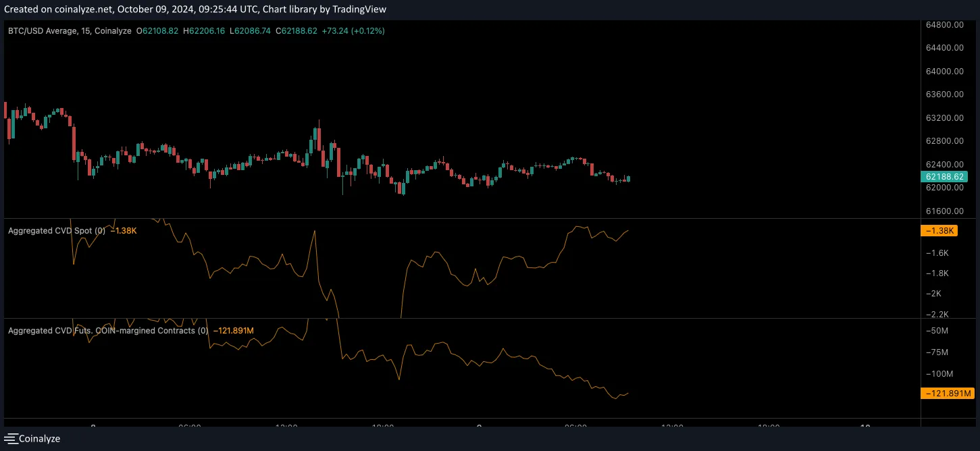Click the −2.2K label on spot axis
Screen dimensions: 980x451
coord(938,314)
